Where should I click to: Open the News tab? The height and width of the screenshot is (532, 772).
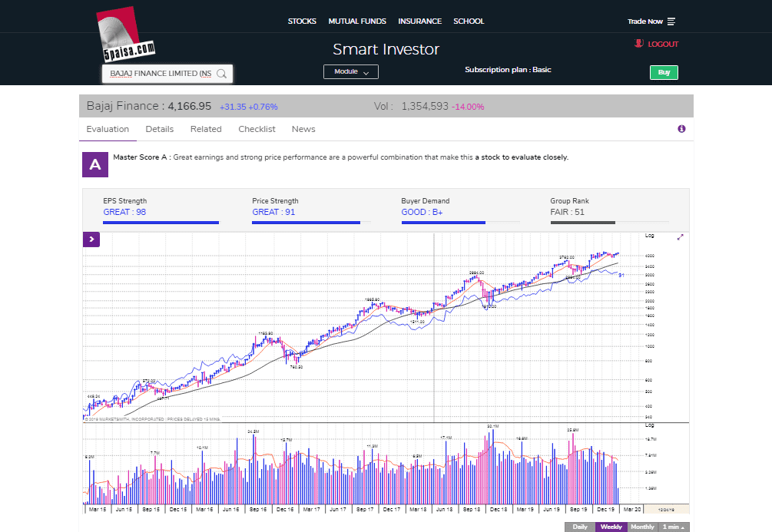click(303, 129)
